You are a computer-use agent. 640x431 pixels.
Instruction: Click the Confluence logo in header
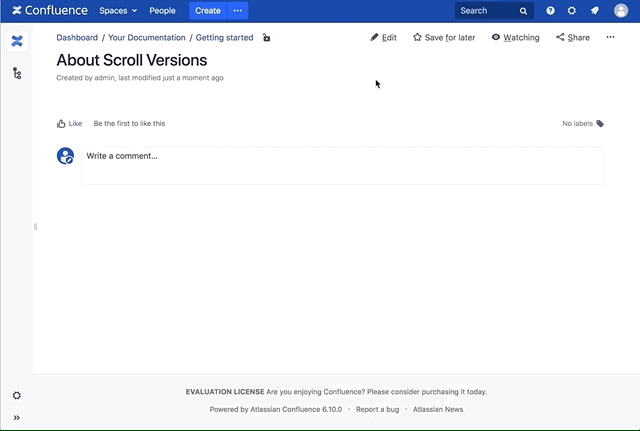[x=49, y=11]
